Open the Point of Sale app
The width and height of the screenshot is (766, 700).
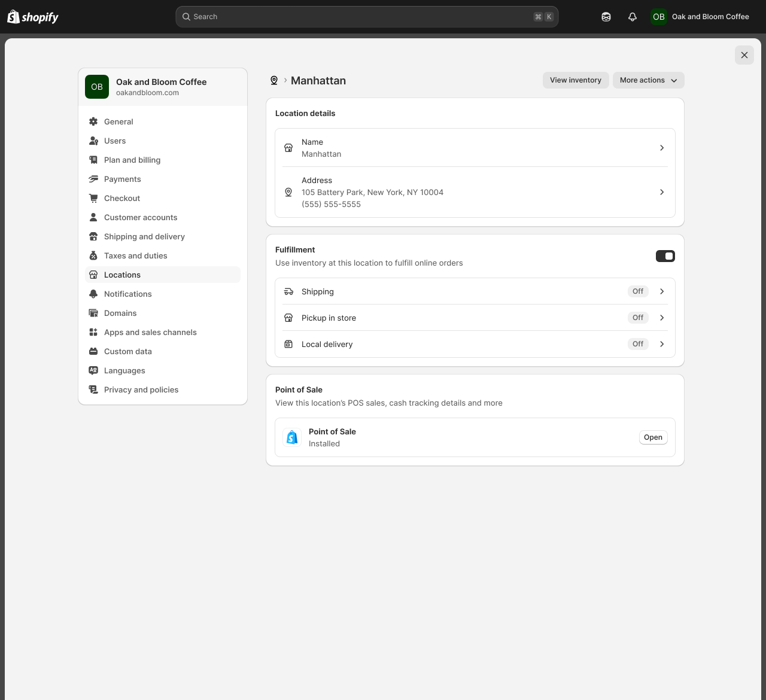(653, 437)
